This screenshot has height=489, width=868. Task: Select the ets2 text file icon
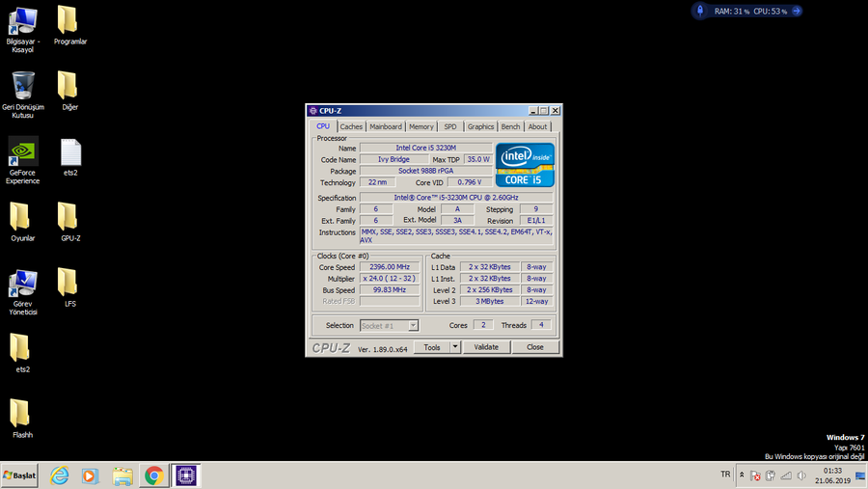coord(70,151)
